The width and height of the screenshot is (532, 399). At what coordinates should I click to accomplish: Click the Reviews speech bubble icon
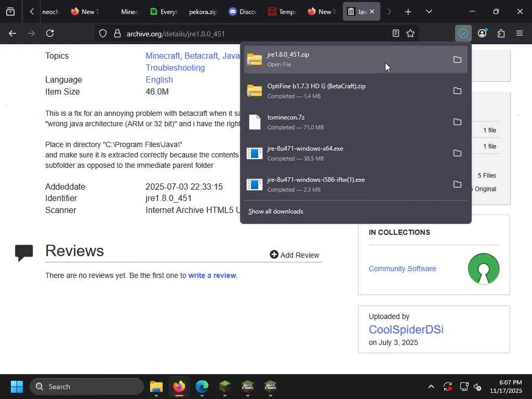click(x=24, y=253)
